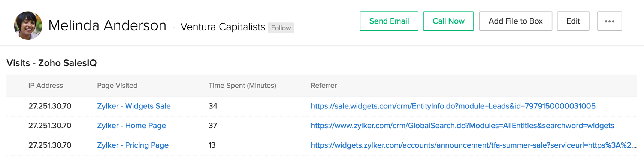Open the Zylker - Widgets Sale page link
Screen dimensions: 644x163
[134, 106]
